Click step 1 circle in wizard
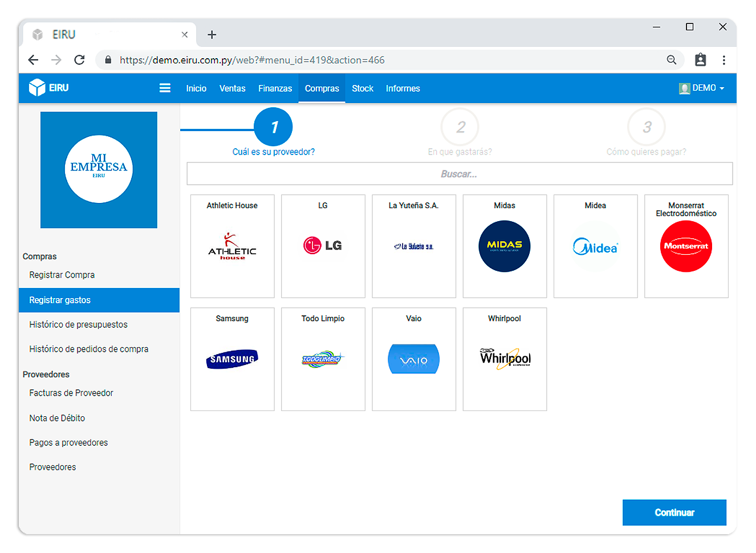The height and width of the screenshot is (553, 756). (273, 127)
